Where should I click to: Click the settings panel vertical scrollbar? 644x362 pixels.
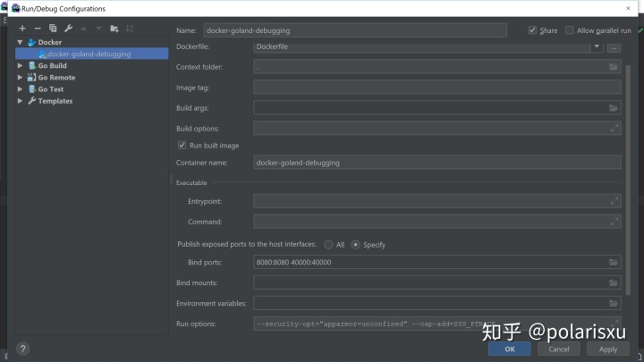coord(628,180)
